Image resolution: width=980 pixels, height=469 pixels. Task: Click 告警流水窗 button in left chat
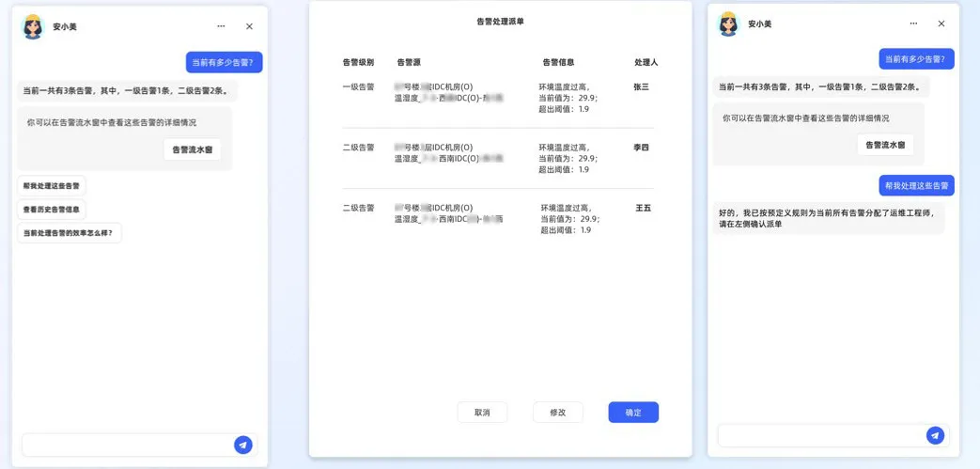tap(193, 149)
